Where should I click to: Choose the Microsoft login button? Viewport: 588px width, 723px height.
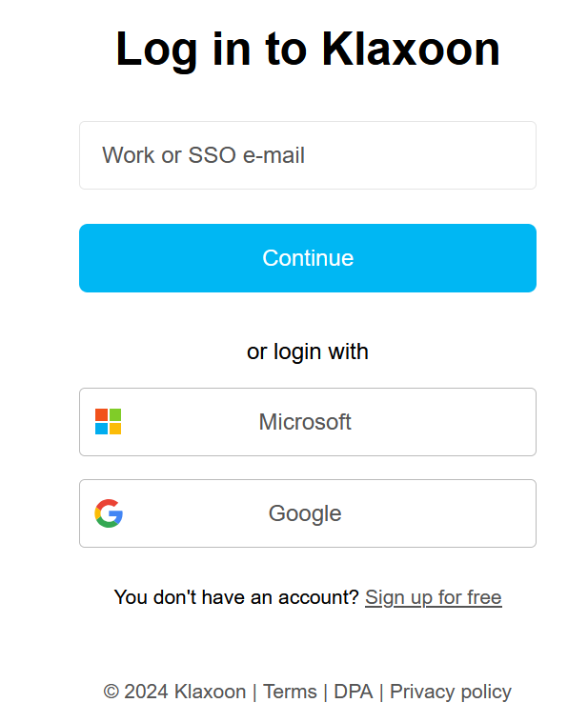307,422
